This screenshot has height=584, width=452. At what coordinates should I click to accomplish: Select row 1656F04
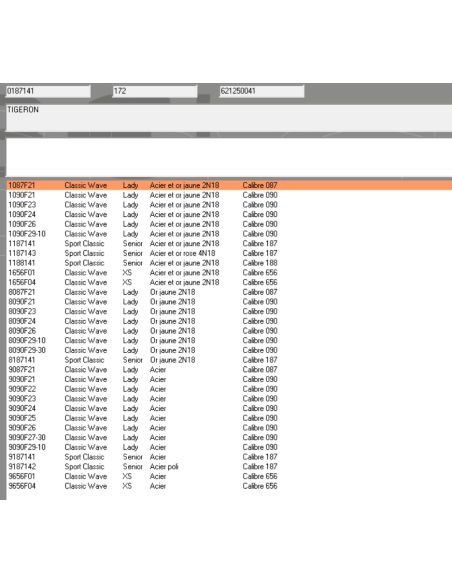tap(229, 282)
